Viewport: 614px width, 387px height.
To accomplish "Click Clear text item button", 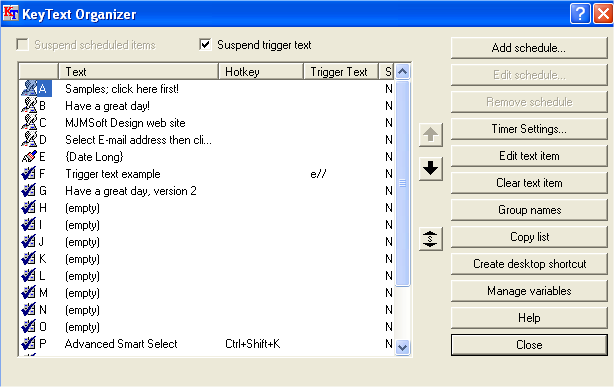I will click(529, 183).
